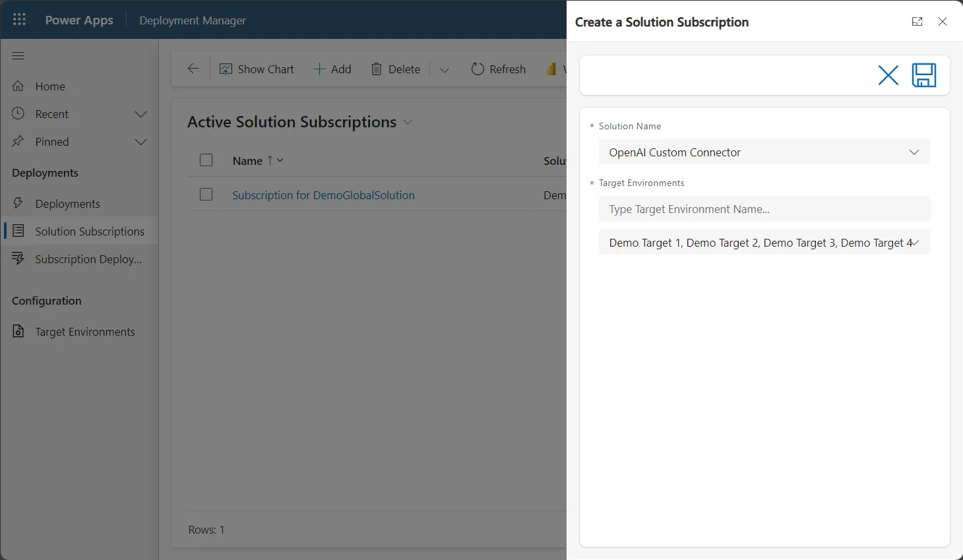
Task: Pop out the Create Subscription panel
Action: 917,22
